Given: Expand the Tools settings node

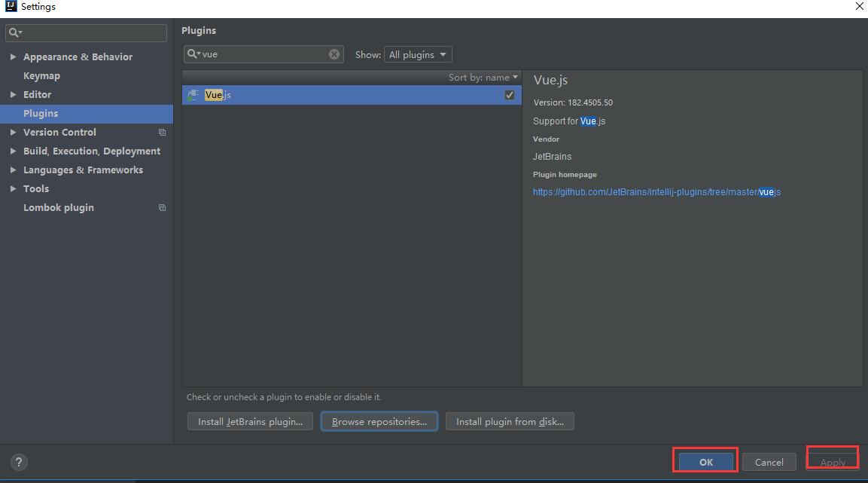Looking at the screenshot, I should coord(13,189).
